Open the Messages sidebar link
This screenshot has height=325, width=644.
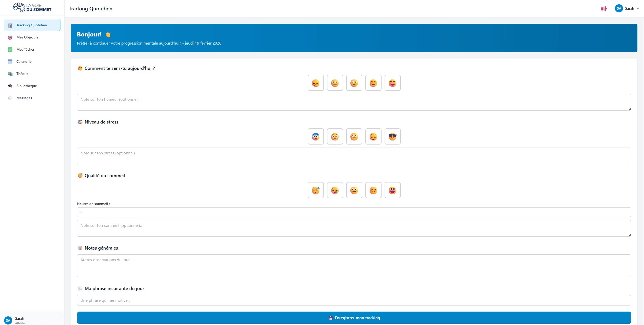tap(24, 98)
